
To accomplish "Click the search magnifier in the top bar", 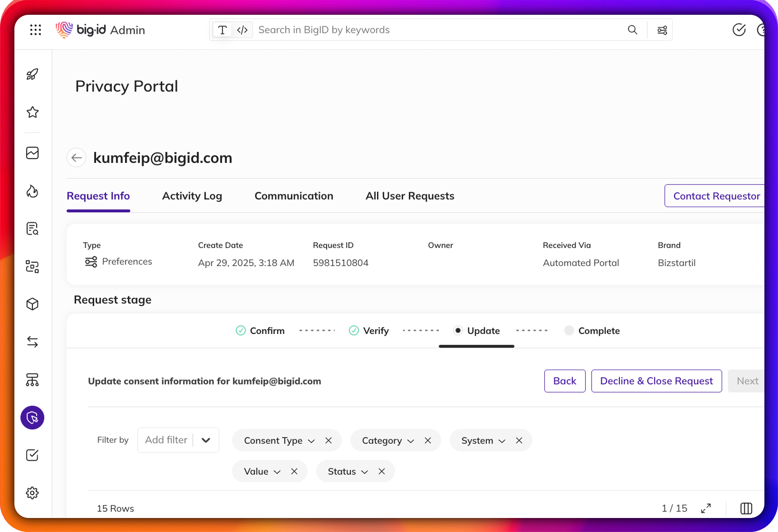I will point(633,30).
